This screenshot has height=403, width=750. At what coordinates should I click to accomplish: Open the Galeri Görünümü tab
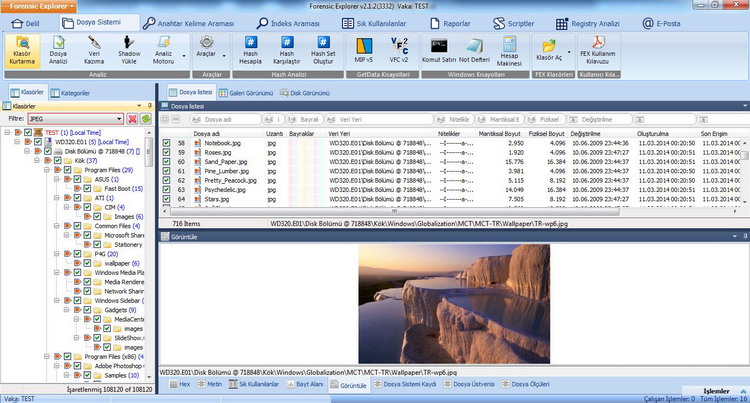point(246,93)
